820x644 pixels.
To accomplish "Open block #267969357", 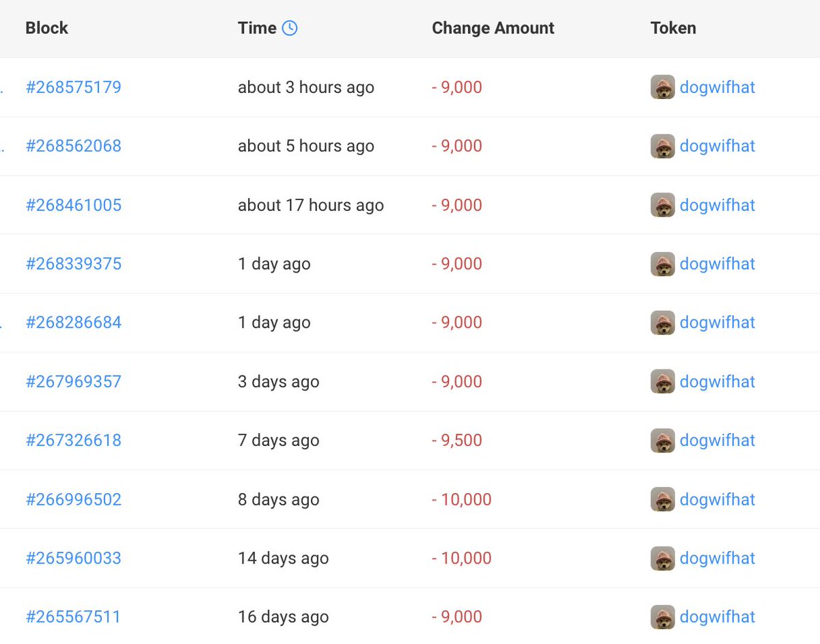I will (74, 381).
